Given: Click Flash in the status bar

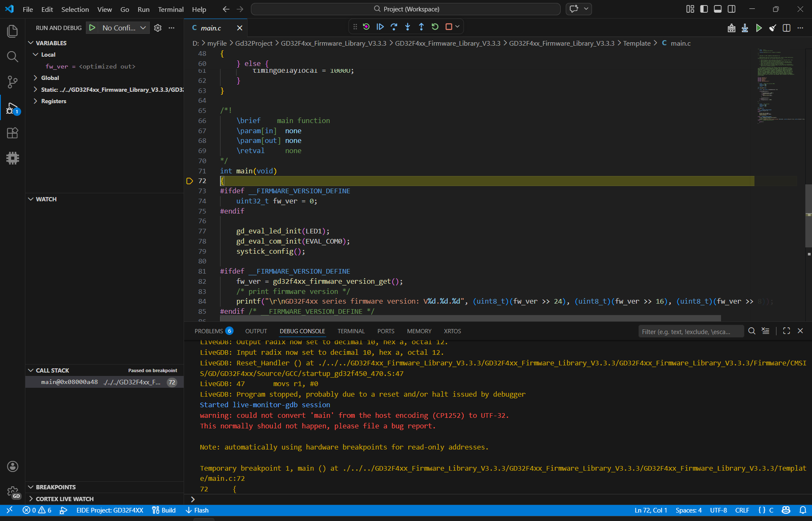Looking at the screenshot, I should point(197,510).
